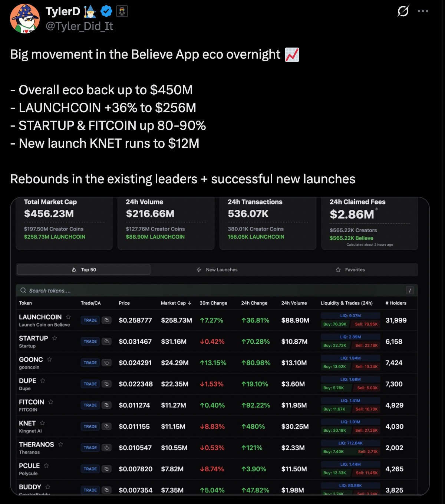Copy PCULE contract address icon

(x=106, y=469)
